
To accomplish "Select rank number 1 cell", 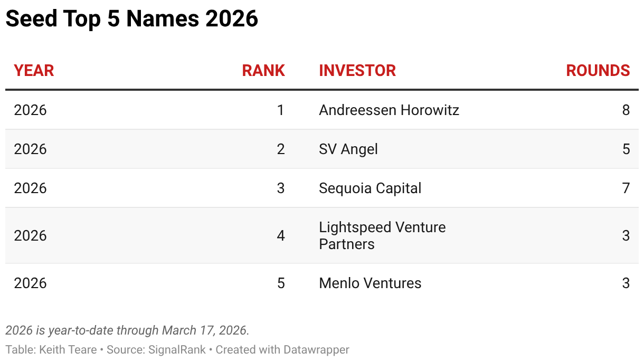I will tap(281, 110).
